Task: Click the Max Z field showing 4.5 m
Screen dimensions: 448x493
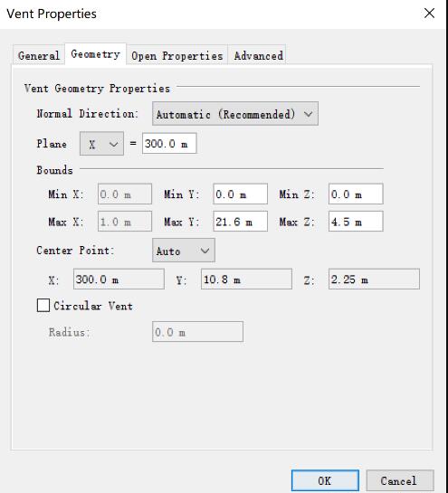Action: [356, 222]
